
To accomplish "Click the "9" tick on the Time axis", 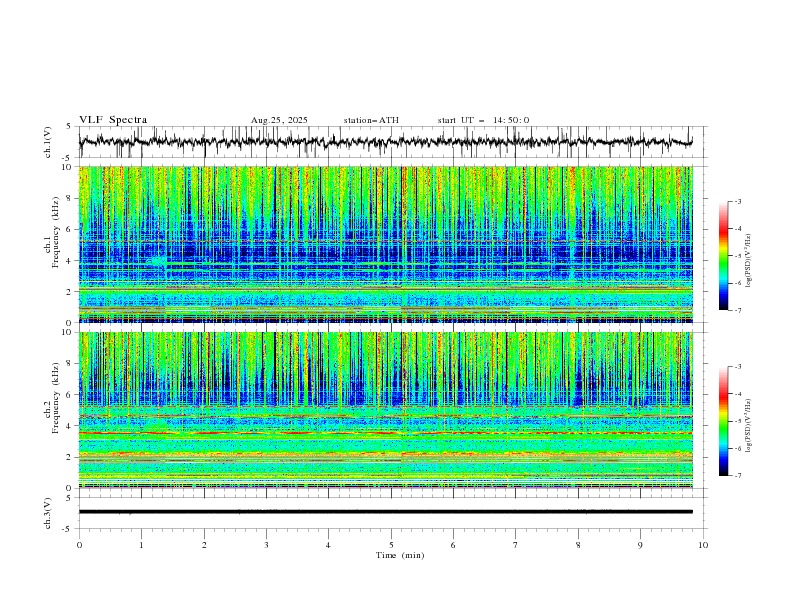I will 640,545.
